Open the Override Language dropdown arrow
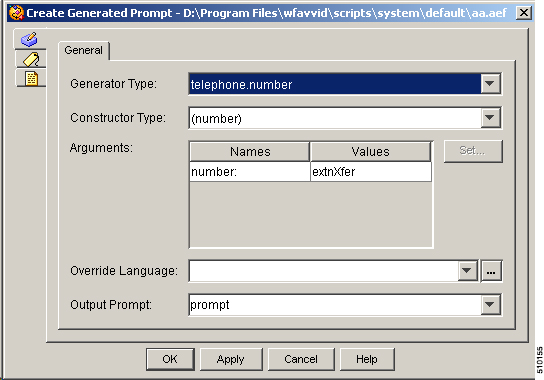The height and width of the screenshot is (380, 544). click(467, 270)
